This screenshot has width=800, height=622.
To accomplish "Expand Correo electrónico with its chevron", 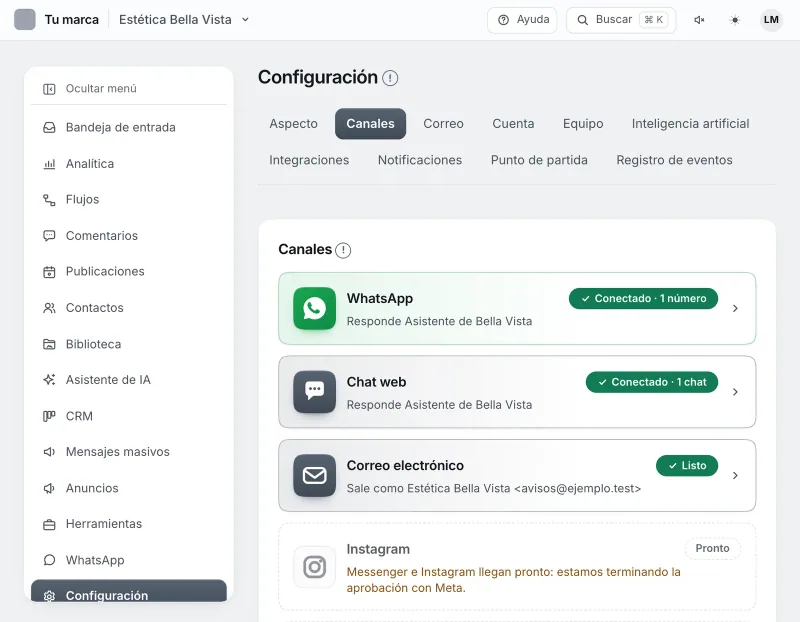I will pyautogui.click(x=735, y=476).
